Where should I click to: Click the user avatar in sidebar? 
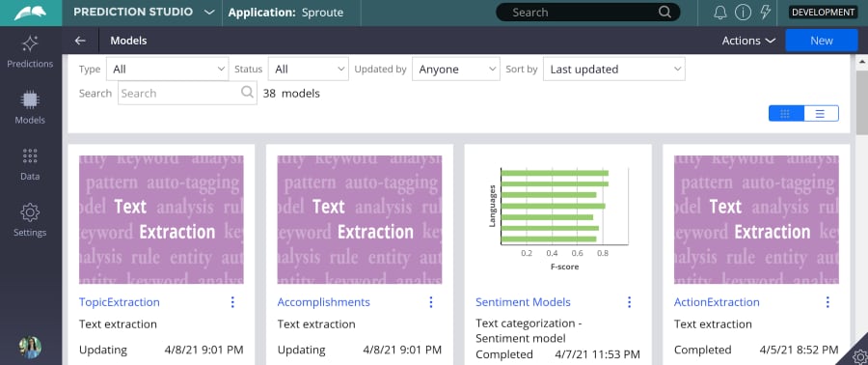(x=31, y=347)
